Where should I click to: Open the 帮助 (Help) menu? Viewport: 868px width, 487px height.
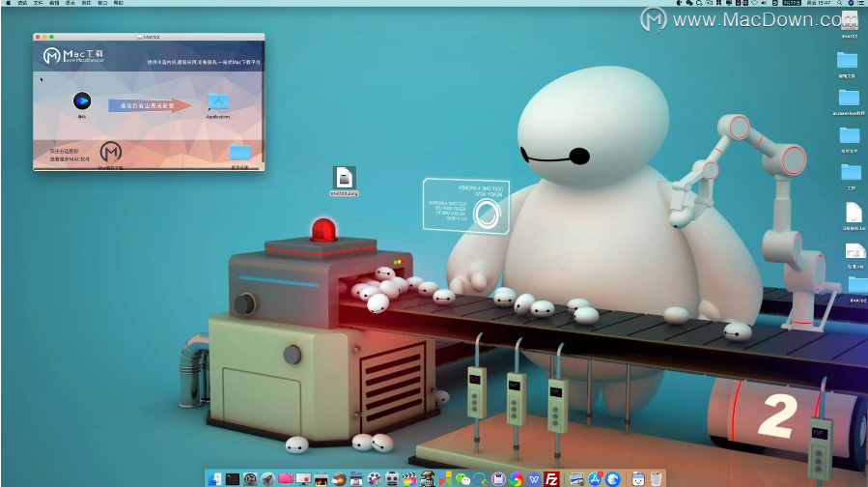(119, 3)
